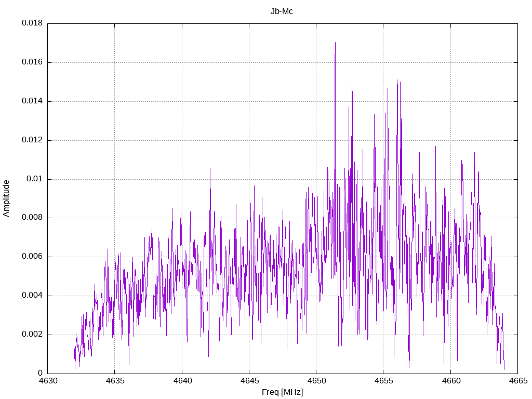This screenshot has height=399, width=532.
Task: Click the y-axis tick label 0.006
Action: [x=32, y=257]
